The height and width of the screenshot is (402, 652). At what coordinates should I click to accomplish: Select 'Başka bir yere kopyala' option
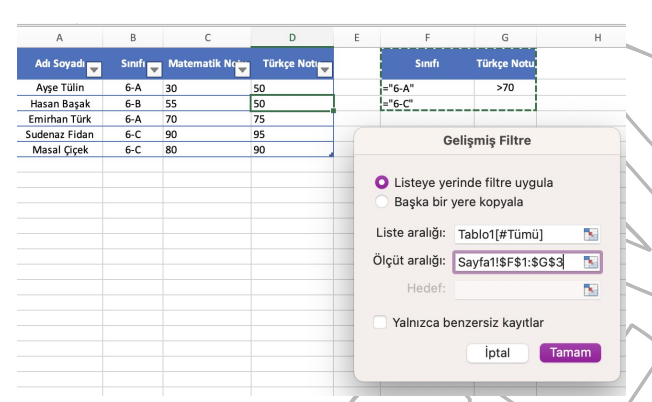381,200
